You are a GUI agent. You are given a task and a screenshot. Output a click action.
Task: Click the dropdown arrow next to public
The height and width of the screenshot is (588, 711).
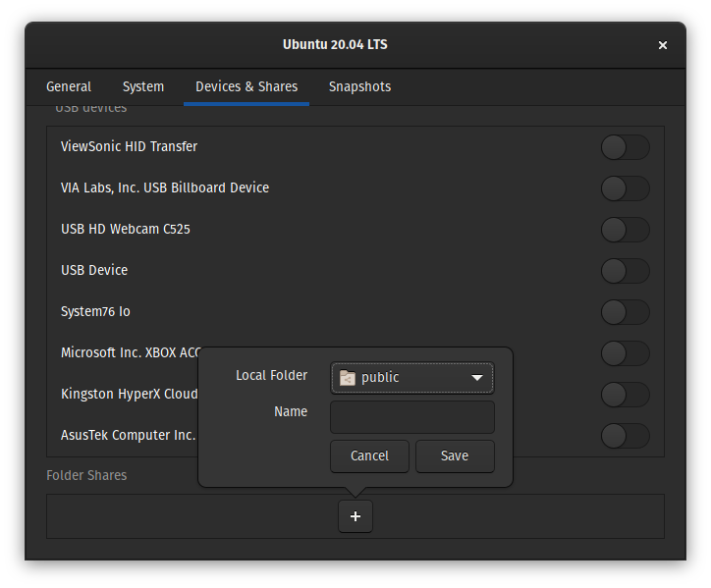pyautogui.click(x=477, y=378)
